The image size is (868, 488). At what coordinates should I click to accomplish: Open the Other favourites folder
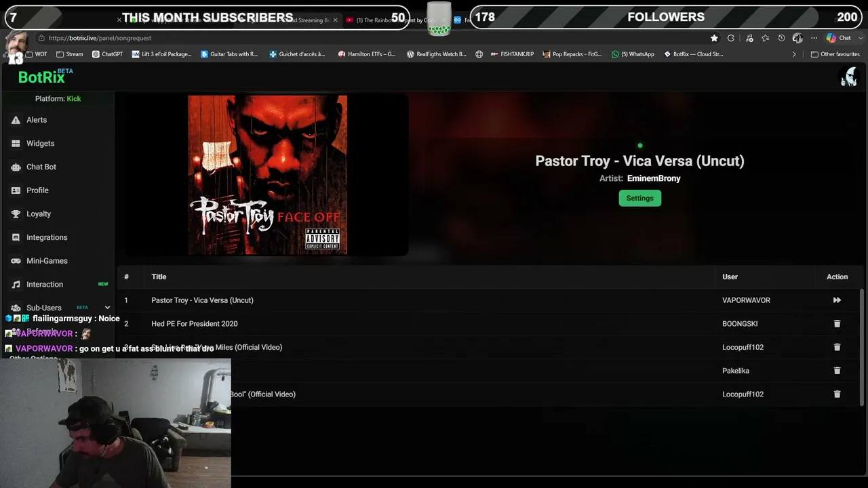click(x=835, y=54)
